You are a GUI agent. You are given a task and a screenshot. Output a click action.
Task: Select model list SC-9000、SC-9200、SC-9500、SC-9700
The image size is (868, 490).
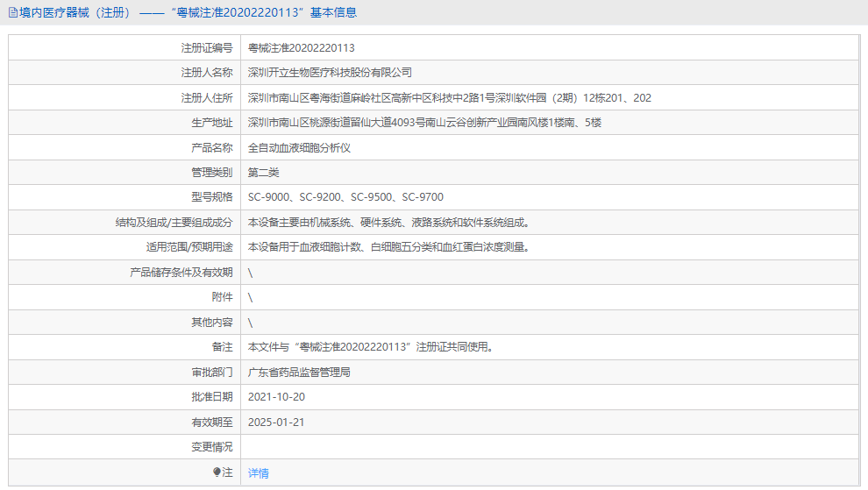pos(346,197)
